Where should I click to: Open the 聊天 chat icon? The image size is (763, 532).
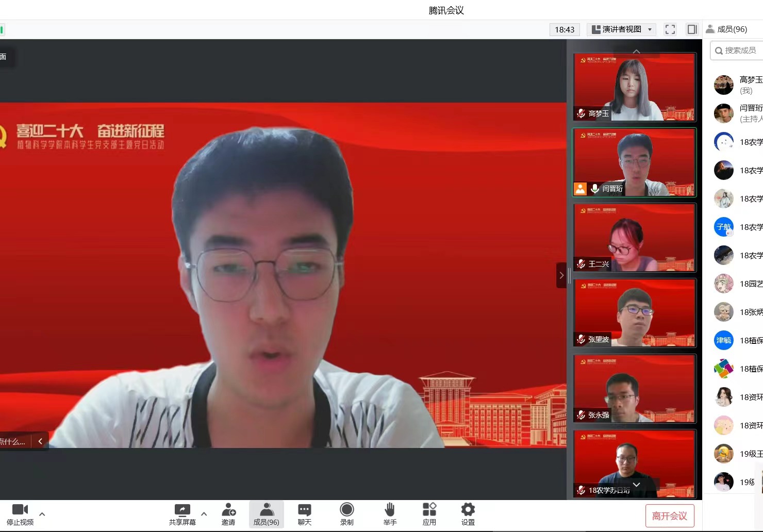[305, 510]
